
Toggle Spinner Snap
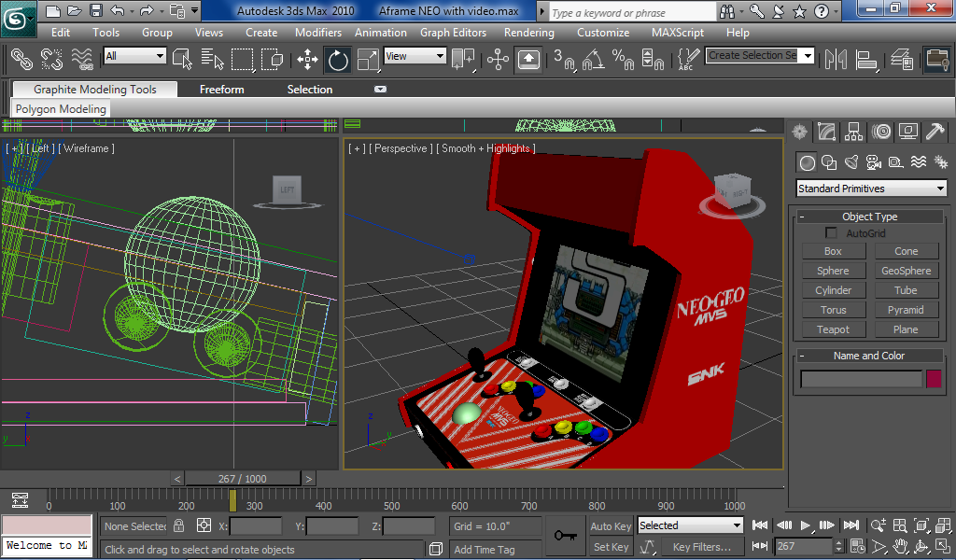click(x=653, y=59)
